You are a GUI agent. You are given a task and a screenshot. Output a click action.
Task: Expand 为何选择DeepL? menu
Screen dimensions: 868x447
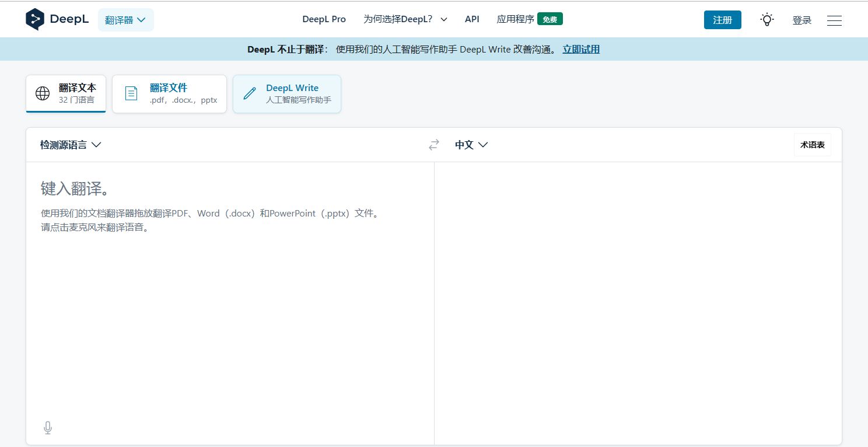pyautogui.click(x=405, y=19)
